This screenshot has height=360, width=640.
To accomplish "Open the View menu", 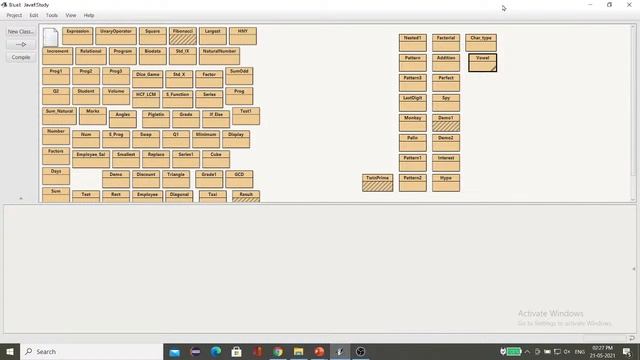I will pyautogui.click(x=71, y=15).
